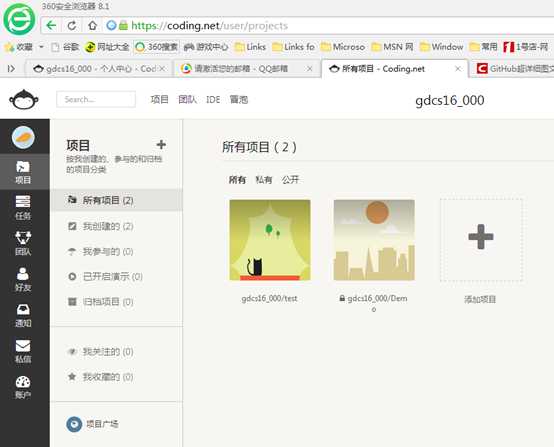Screen dimensions: 554x447
Task: Open gdcs16_000/Demo project thumbnail
Action: click(x=374, y=240)
